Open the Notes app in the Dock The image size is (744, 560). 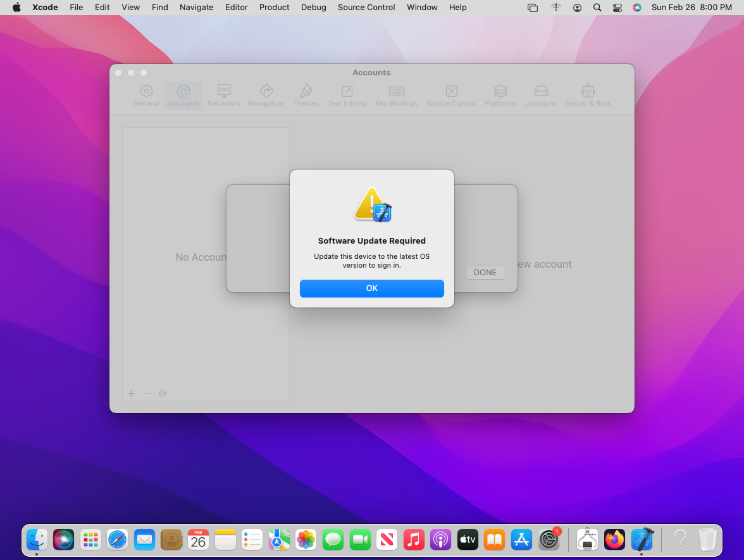(x=225, y=540)
